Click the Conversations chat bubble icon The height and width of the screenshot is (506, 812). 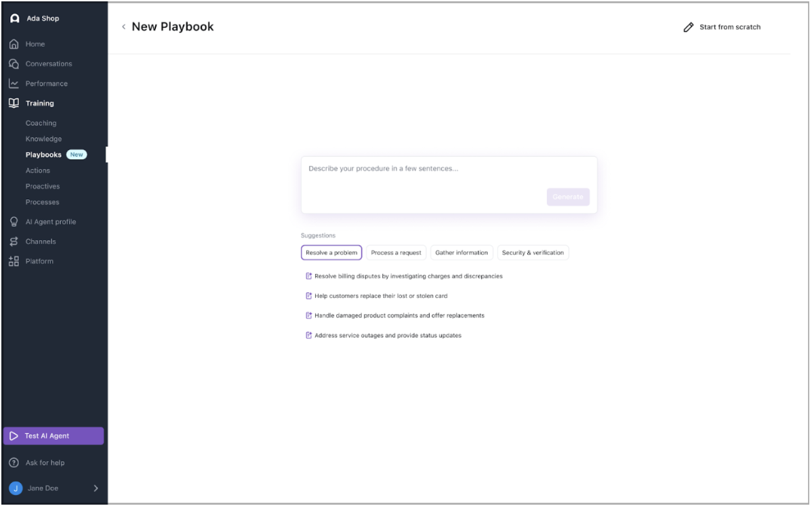(14, 64)
